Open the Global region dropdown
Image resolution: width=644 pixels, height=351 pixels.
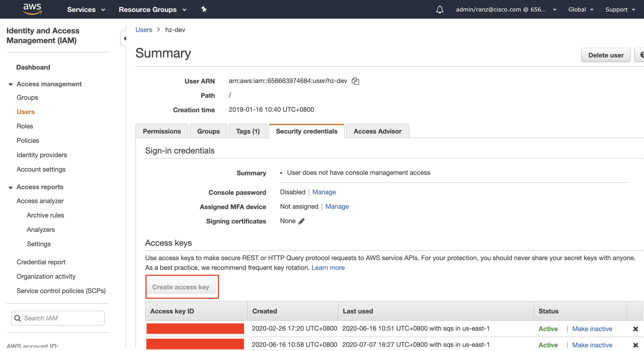(581, 10)
